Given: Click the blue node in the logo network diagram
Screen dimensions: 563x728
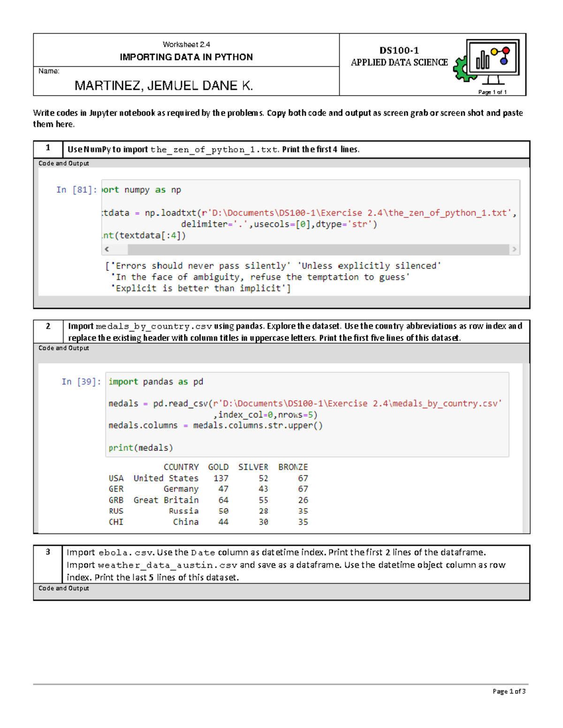Looking at the screenshot, I should point(504,61).
